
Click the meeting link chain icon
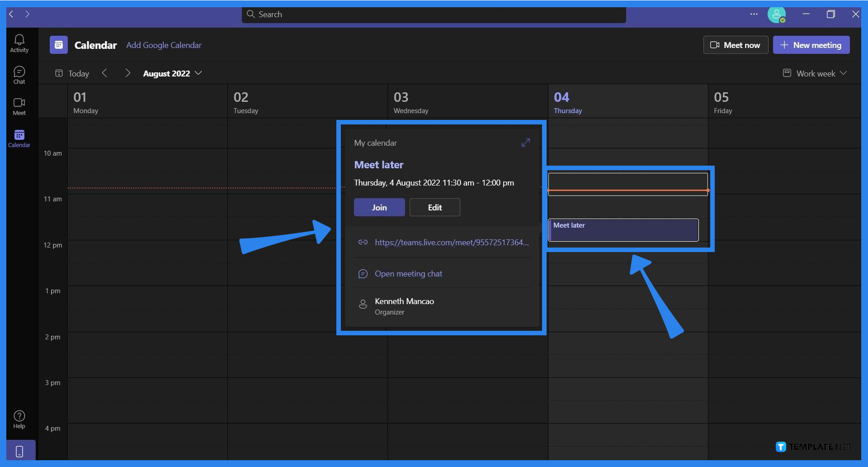coord(363,242)
